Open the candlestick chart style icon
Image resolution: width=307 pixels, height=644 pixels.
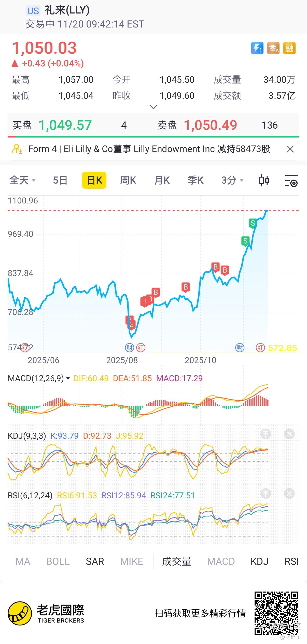(264, 181)
